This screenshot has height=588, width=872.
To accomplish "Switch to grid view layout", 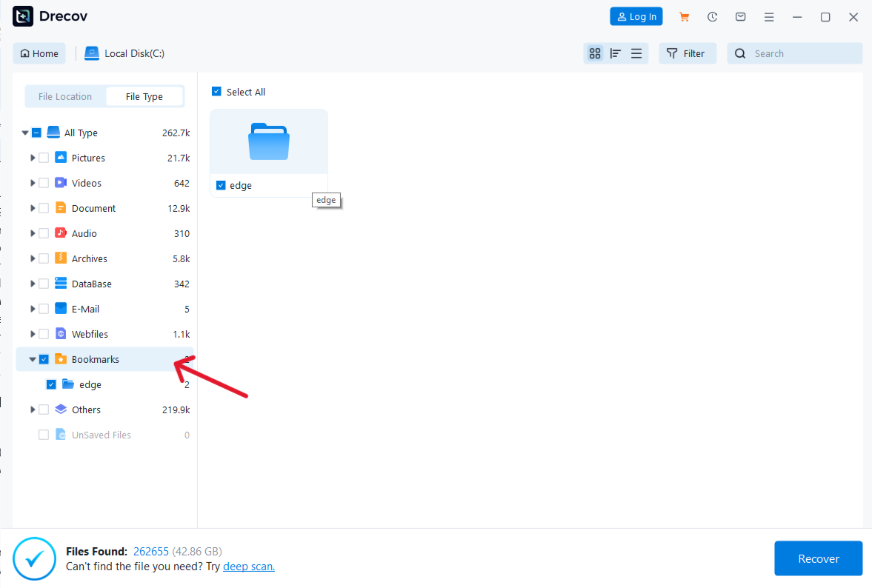I will tap(595, 53).
